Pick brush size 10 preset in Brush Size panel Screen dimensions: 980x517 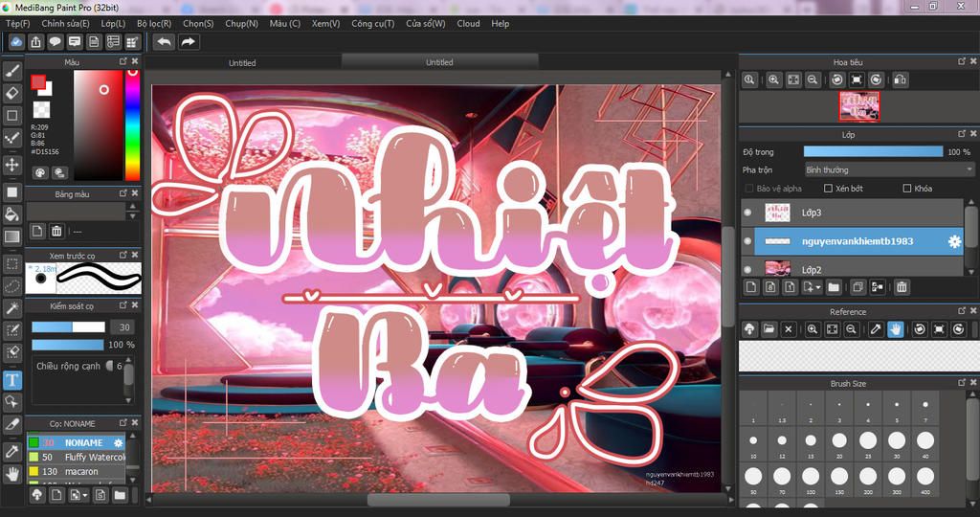pyautogui.click(x=753, y=440)
